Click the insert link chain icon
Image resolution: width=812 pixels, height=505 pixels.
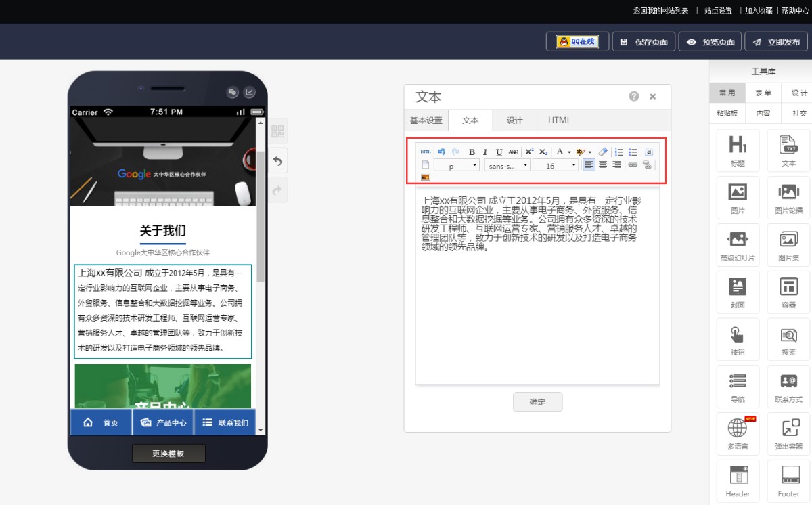click(633, 164)
